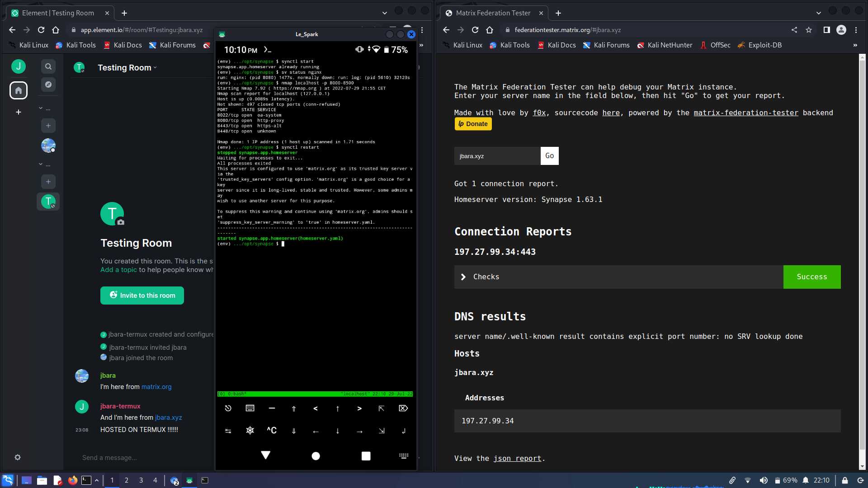
Task: Expand the Checks section chevron
Action: 463,277
